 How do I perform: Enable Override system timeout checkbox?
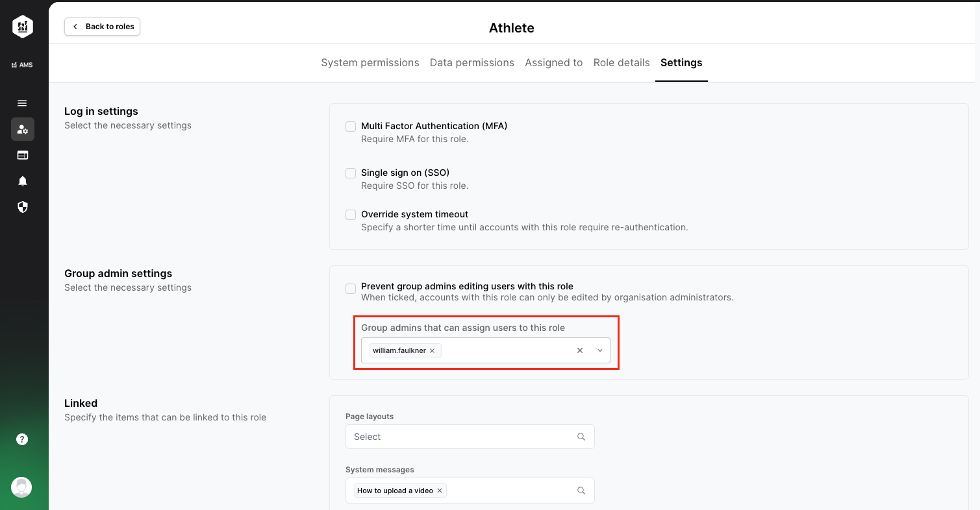351,215
